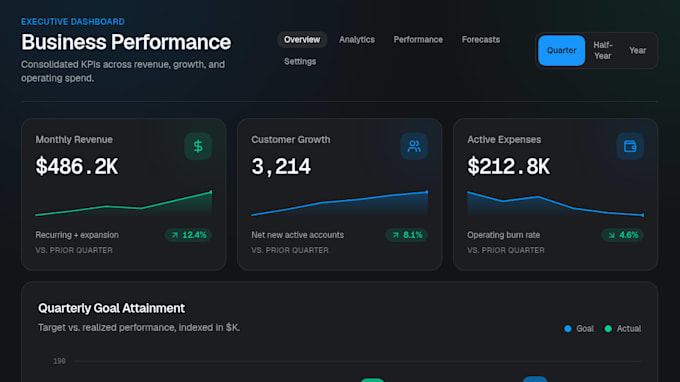Click the 190 axis label on the chart

click(59, 361)
